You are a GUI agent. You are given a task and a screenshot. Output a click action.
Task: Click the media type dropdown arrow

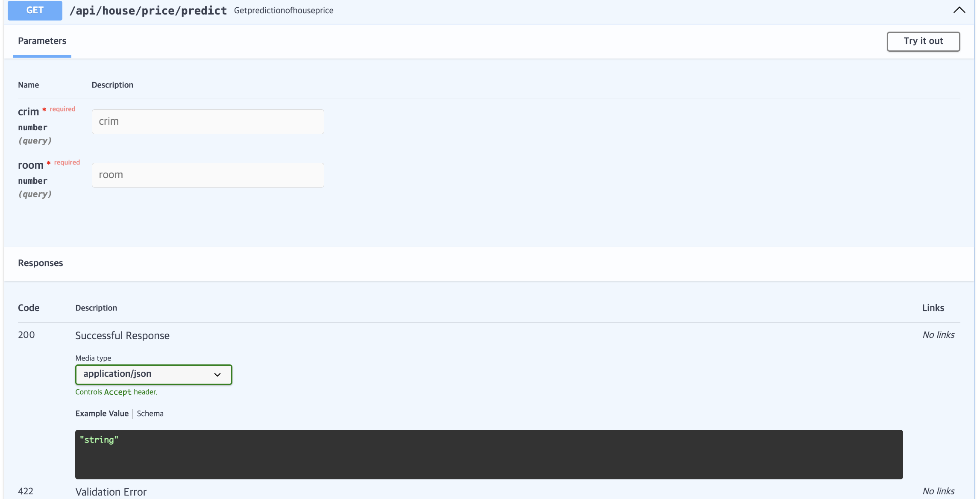(x=217, y=375)
